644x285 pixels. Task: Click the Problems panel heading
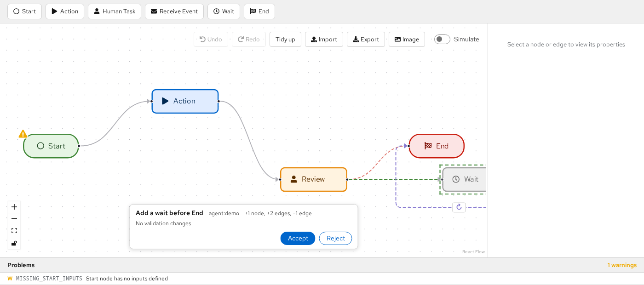21,265
